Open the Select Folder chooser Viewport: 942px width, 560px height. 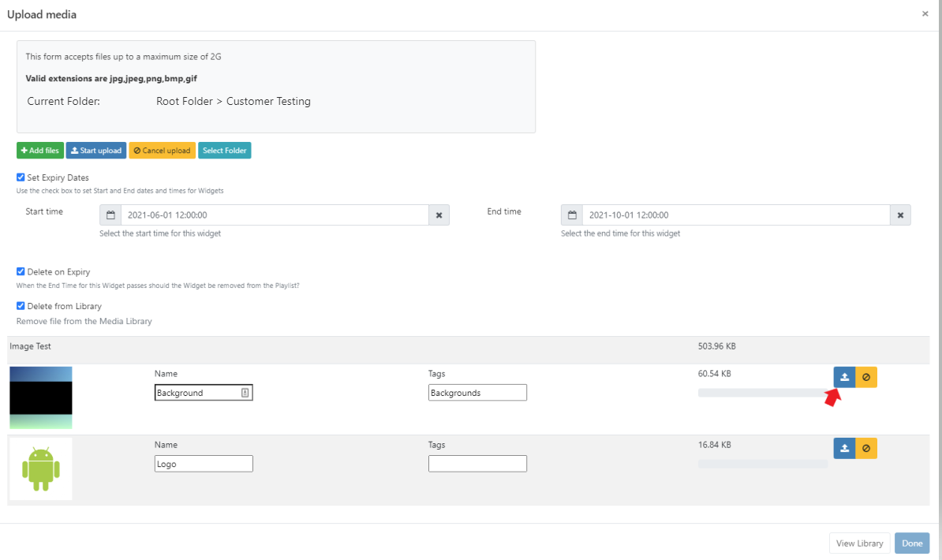point(225,151)
